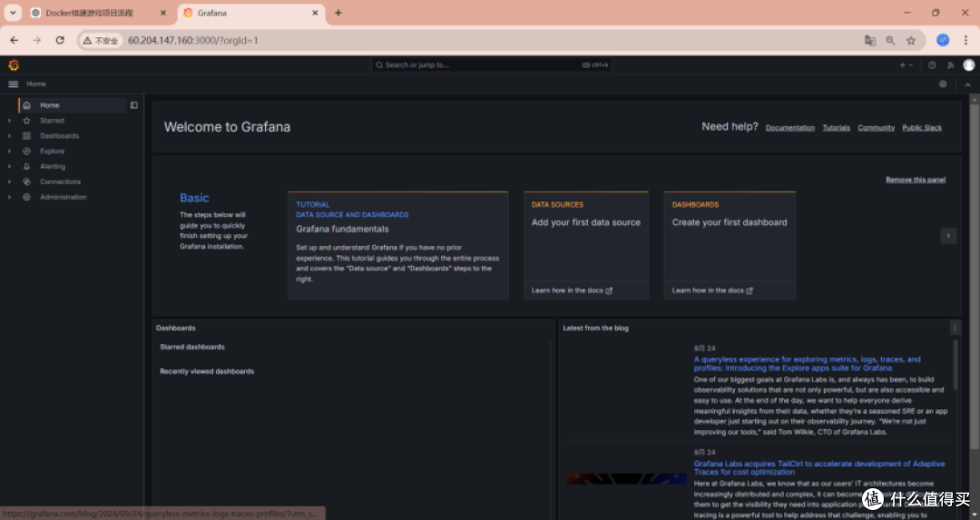This screenshot has height=520, width=980.
Task: Open dashboards Learn how in the docs
Action: [x=712, y=290]
